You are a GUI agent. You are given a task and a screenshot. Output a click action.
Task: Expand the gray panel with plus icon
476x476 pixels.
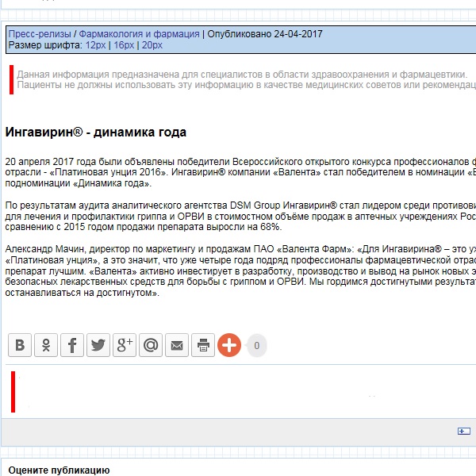click(x=464, y=431)
